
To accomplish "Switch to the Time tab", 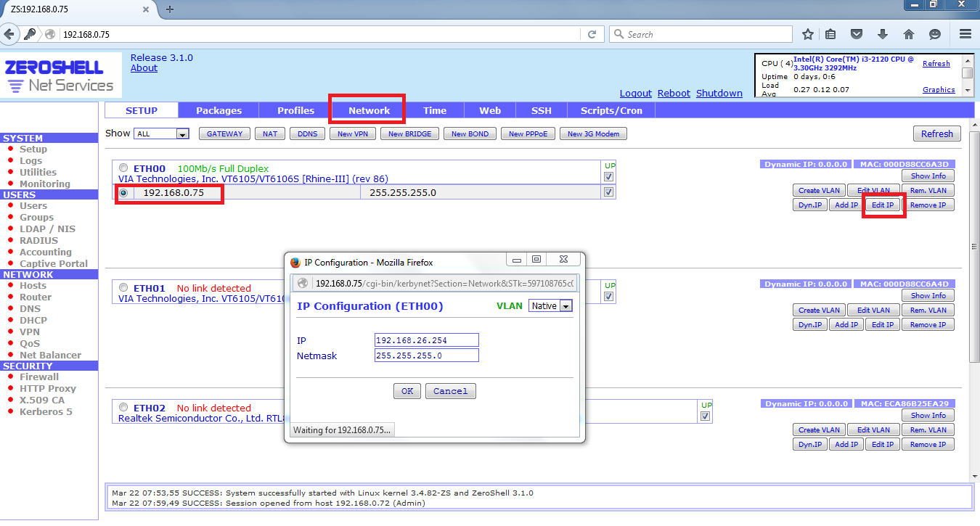I will click(435, 110).
